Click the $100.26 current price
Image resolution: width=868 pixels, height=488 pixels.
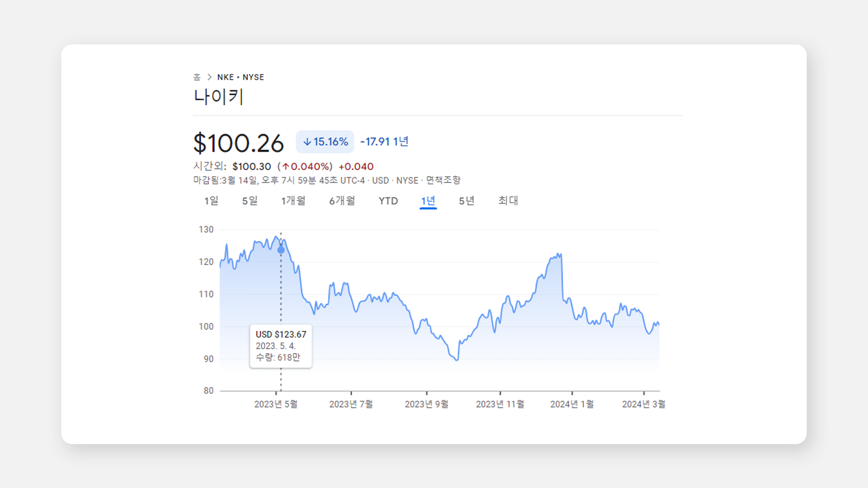point(239,143)
